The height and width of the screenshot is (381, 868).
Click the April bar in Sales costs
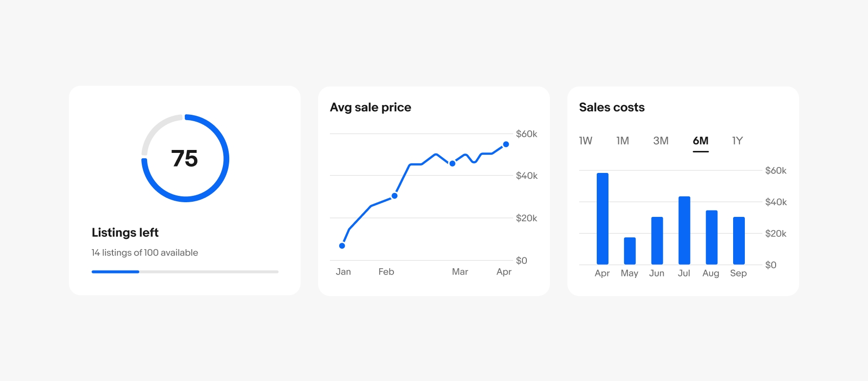click(x=603, y=219)
